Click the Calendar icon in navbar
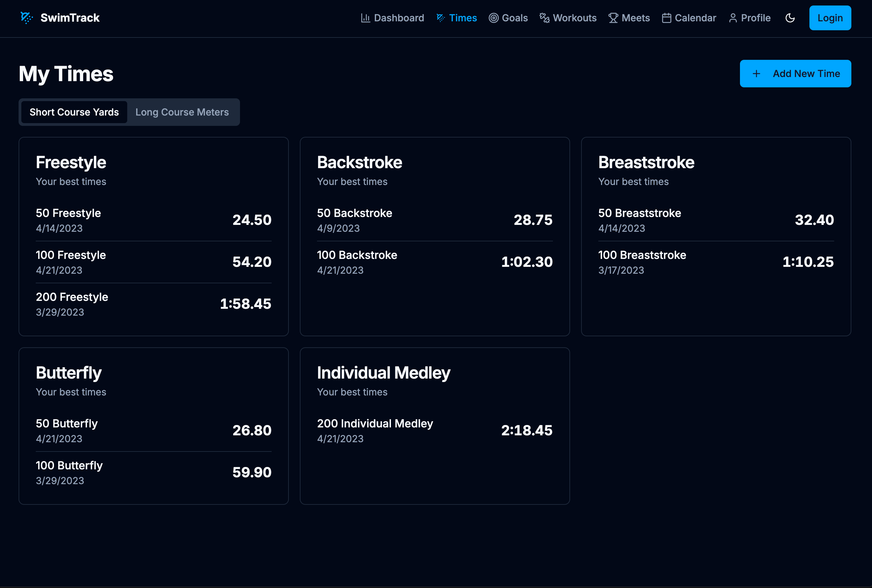The width and height of the screenshot is (872, 588). (x=667, y=18)
